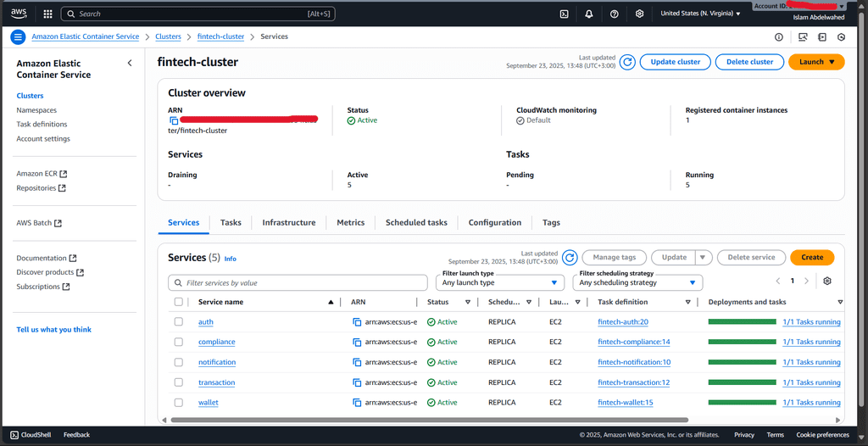Viewport: 868px width, 446px height.
Task: Open Filter scheduling strategy dropdown
Action: pos(637,282)
